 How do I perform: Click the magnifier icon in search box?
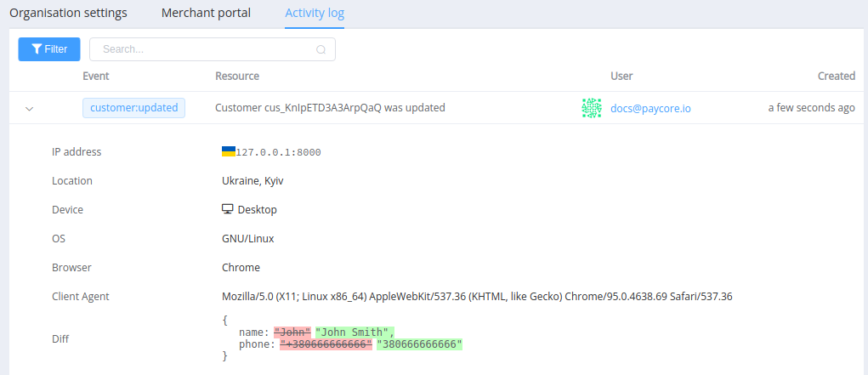click(321, 50)
